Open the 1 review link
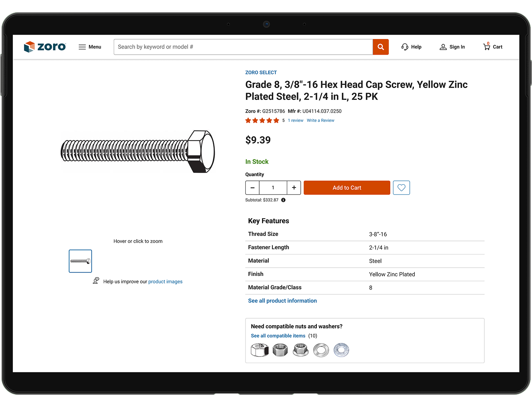This screenshot has height=407, width=532. coord(295,120)
